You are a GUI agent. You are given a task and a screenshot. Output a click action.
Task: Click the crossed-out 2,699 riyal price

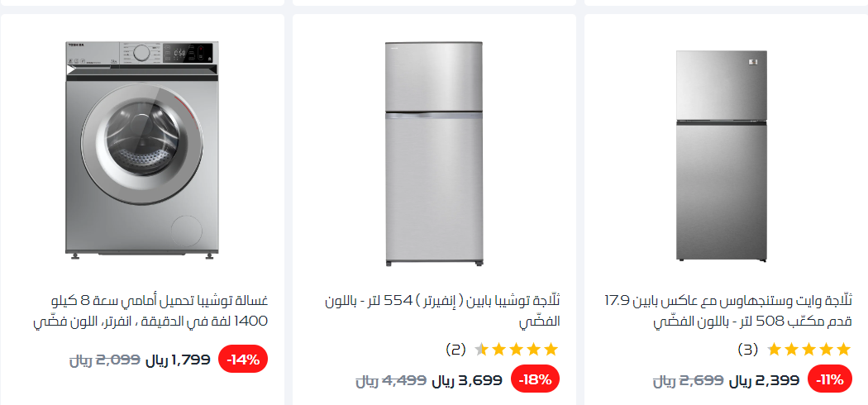click(x=688, y=380)
